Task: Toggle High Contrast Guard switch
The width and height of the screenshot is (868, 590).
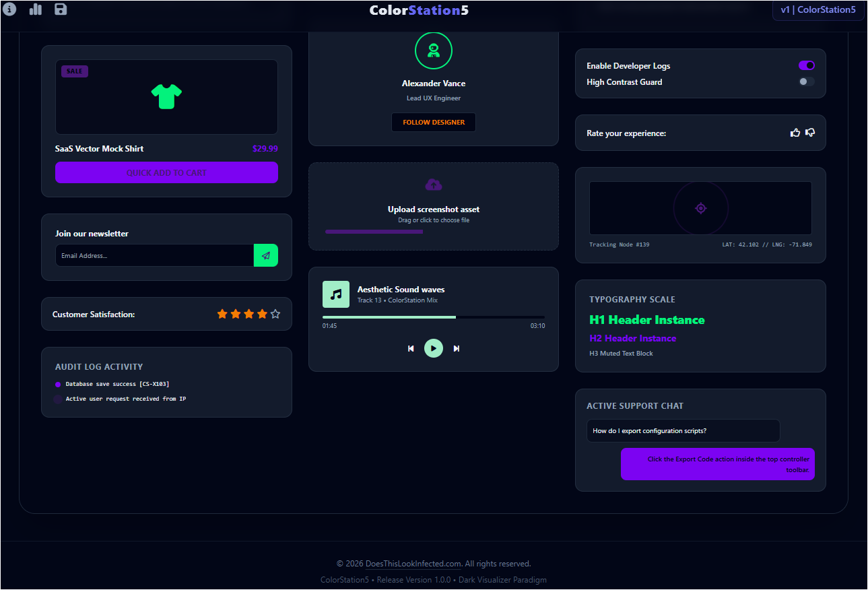Action: (x=807, y=81)
